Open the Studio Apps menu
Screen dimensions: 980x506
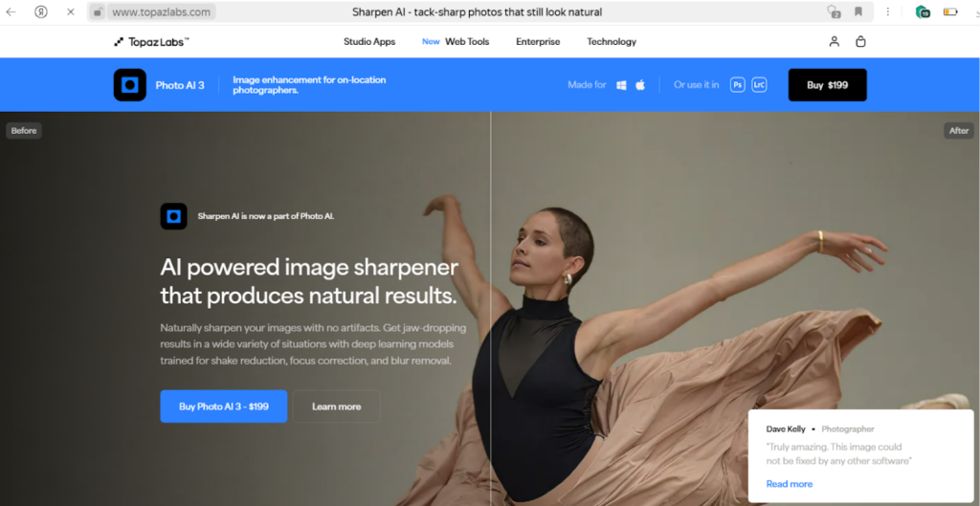[369, 42]
